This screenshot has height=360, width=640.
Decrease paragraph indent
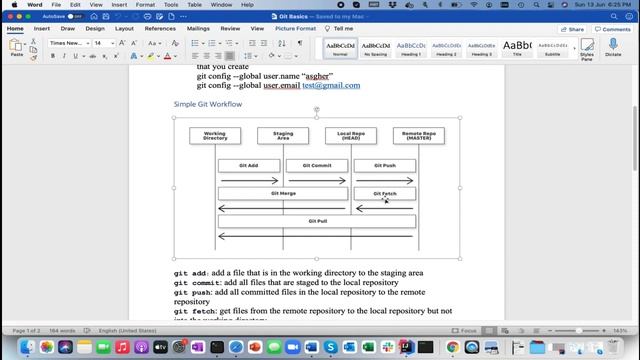[252, 43]
